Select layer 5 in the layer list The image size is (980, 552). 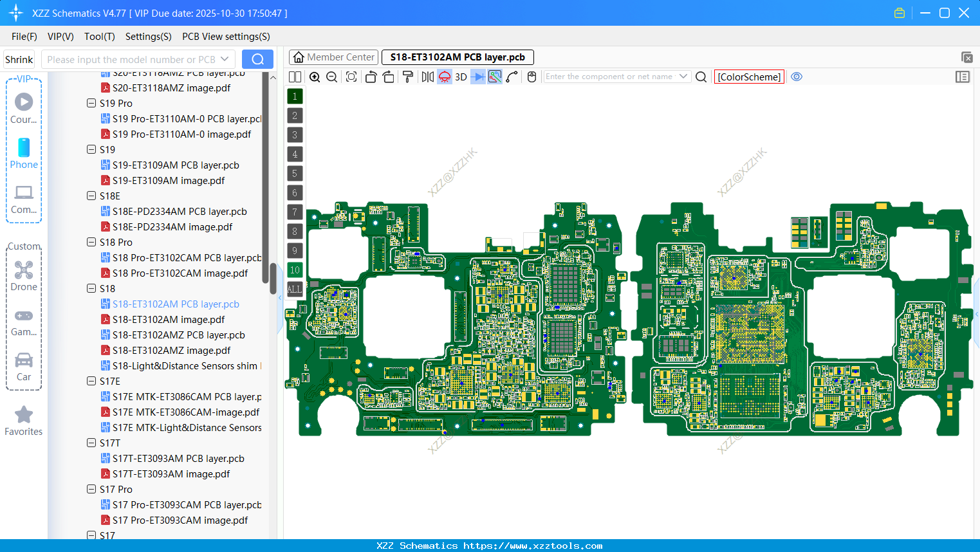(x=294, y=174)
